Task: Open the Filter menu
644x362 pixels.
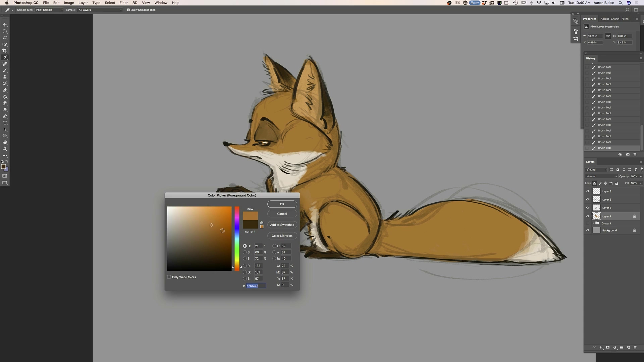Action: coord(124,3)
